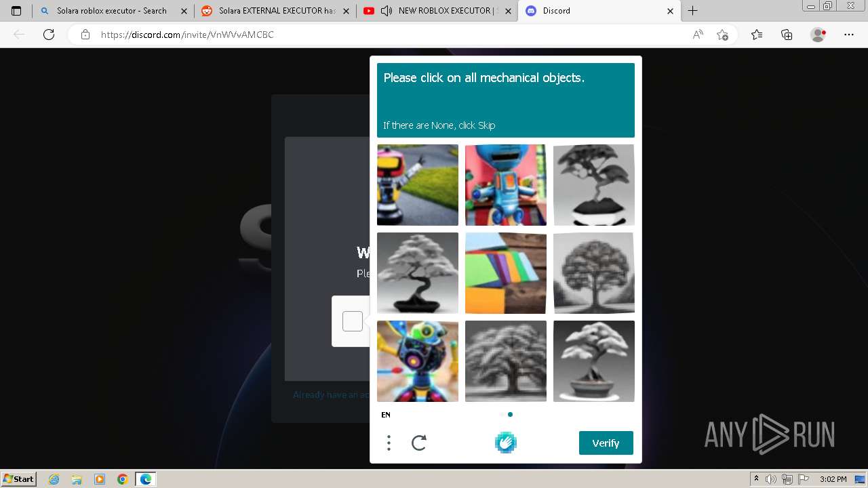This screenshot has width=868, height=488.
Task: Open the browser profile icon
Action: click(x=818, y=35)
